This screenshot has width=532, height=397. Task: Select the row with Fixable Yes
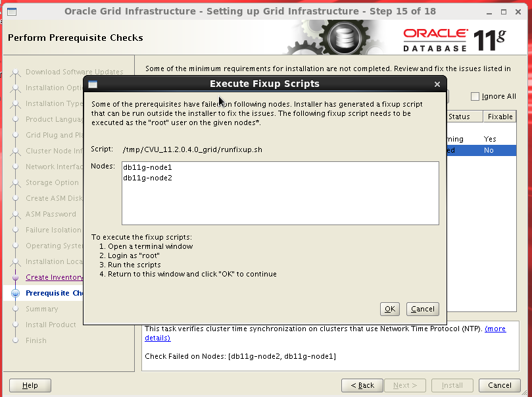[x=481, y=139]
